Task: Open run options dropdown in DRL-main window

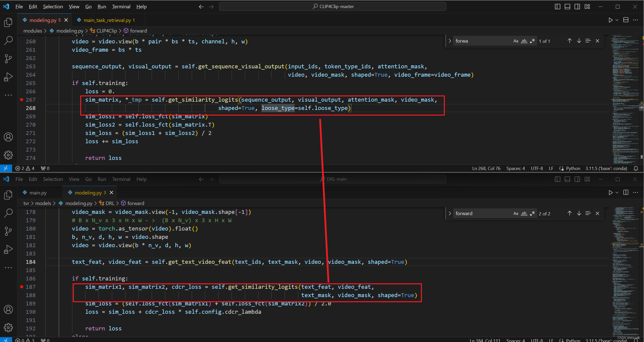Action: point(617,192)
